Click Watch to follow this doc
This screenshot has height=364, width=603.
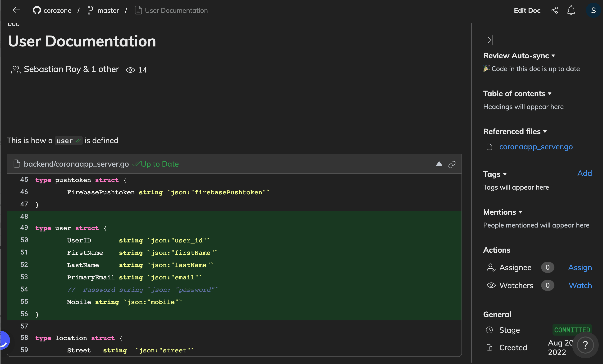click(x=580, y=286)
